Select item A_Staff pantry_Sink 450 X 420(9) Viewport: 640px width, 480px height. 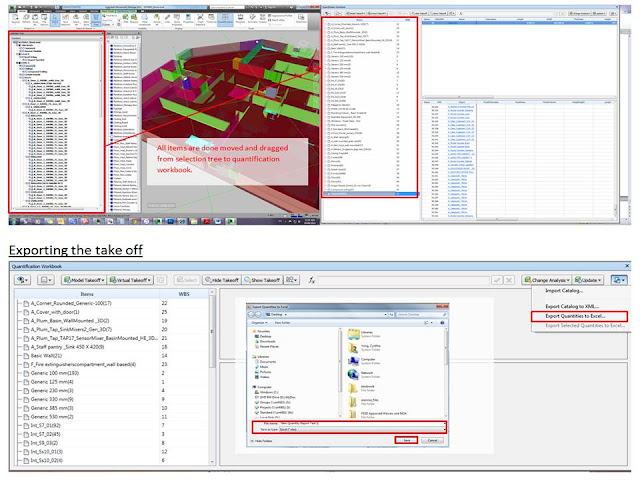coord(67,347)
